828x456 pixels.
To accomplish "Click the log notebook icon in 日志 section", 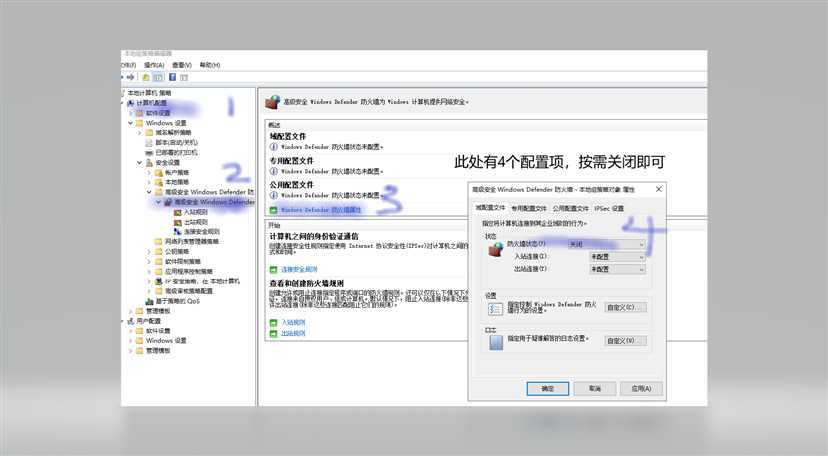I will tap(495, 343).
